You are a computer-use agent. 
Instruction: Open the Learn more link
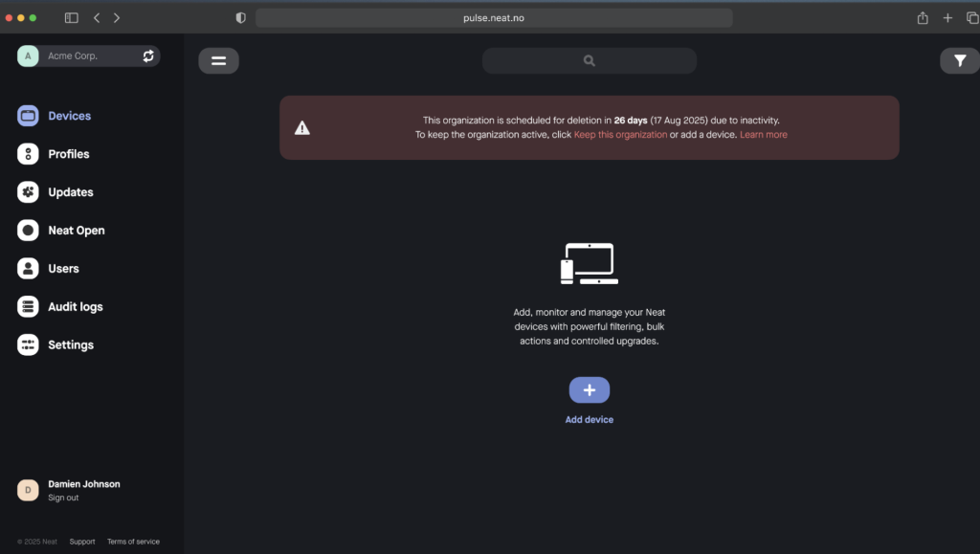pos(763,135)
